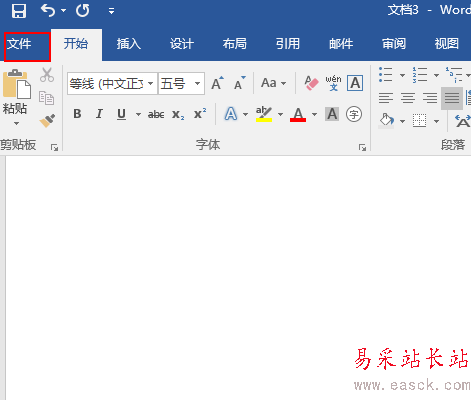Align text right
Image resolution: width=471 pixels, height=400 pixels.
pyautogui.click(x=430, y=98)
